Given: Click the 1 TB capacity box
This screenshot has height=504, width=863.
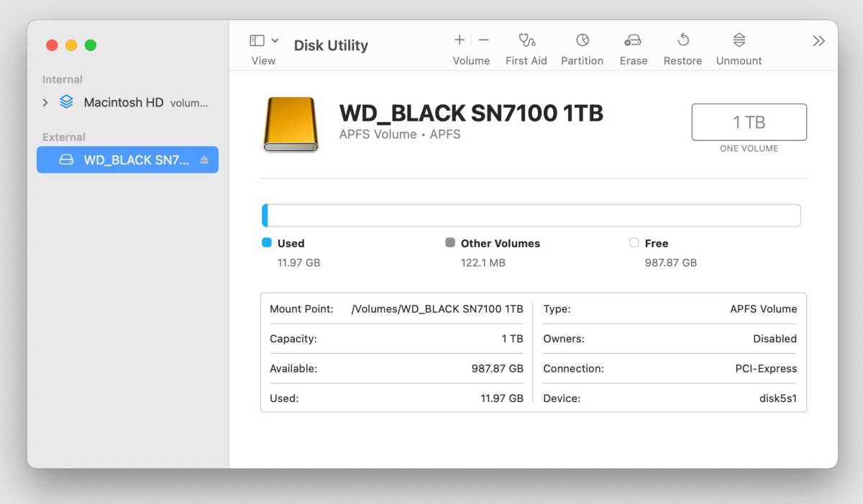Looking at the screenshot, I should [749, 122].
